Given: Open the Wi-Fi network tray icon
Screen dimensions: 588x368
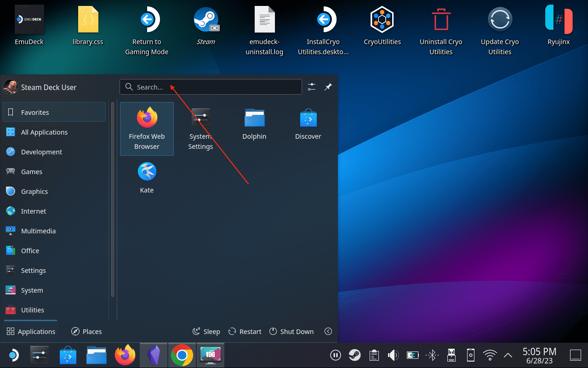Looking at the screenshot, I should coord(490,355).
